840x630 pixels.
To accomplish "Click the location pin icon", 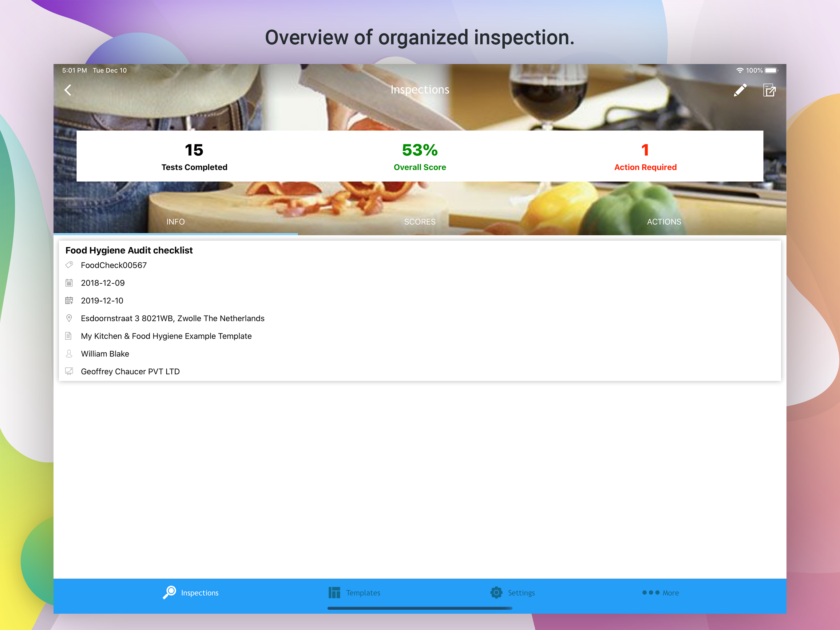I will (69, 318).
